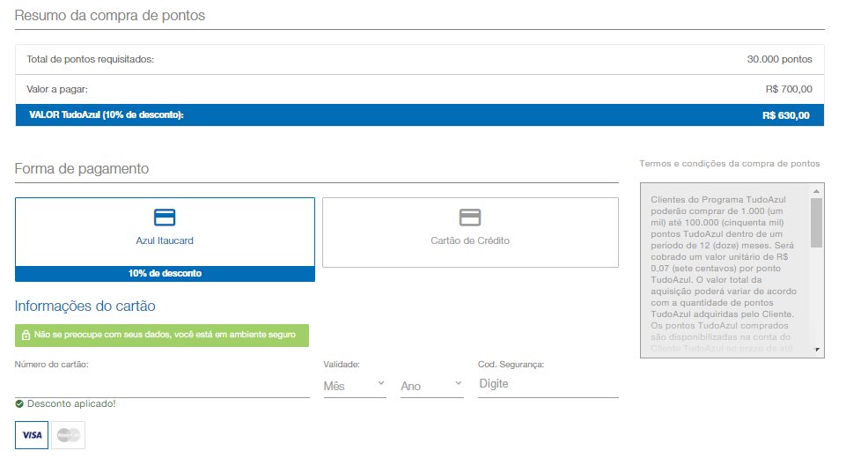Click the Cod. Segurança Digite field
The image size is (868, 458).
point(548,384)
